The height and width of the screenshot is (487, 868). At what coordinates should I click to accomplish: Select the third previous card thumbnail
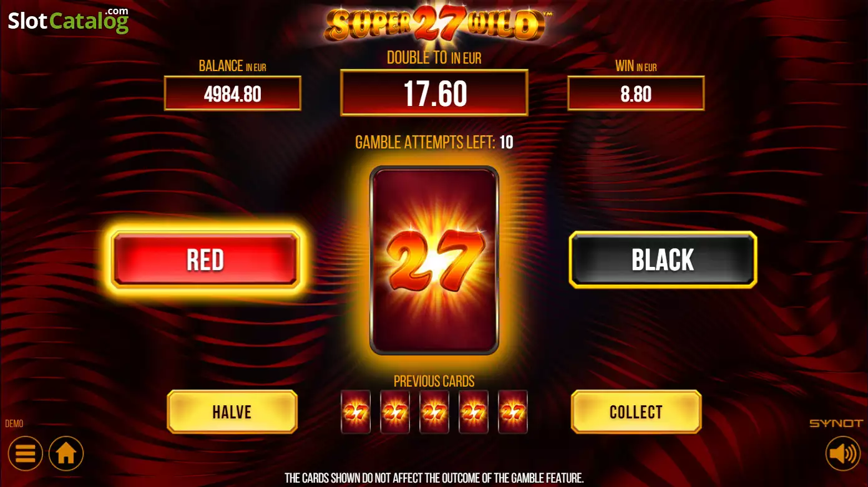coord(434,412)
